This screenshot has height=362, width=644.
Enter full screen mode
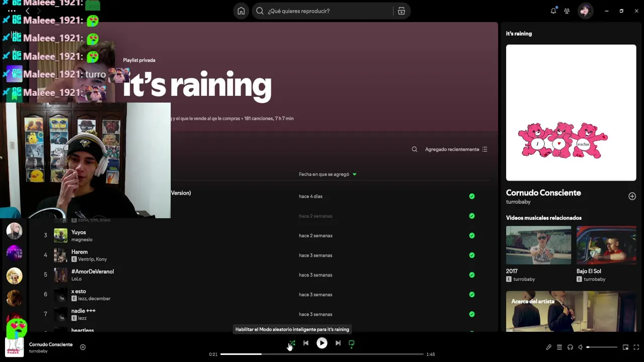coord(636,347)
